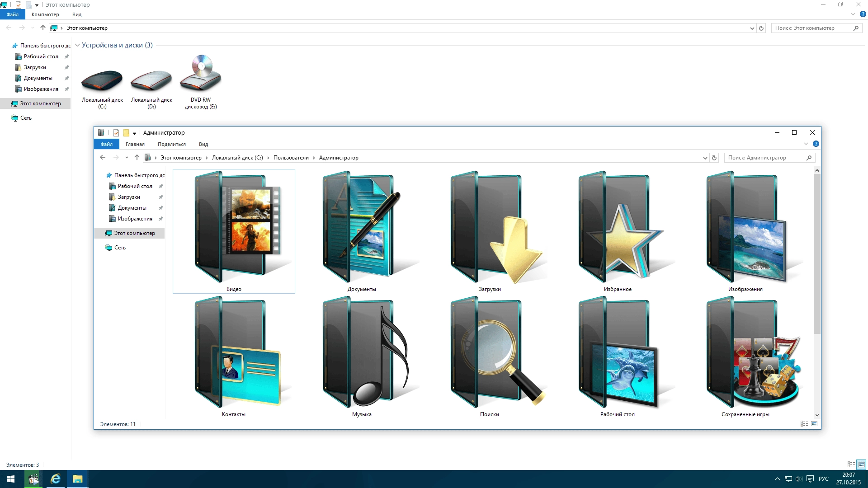Switch Этот компьютер window to details view
Image resolution: width=868 pixels, height=488 pixels.
coord(851,464)
